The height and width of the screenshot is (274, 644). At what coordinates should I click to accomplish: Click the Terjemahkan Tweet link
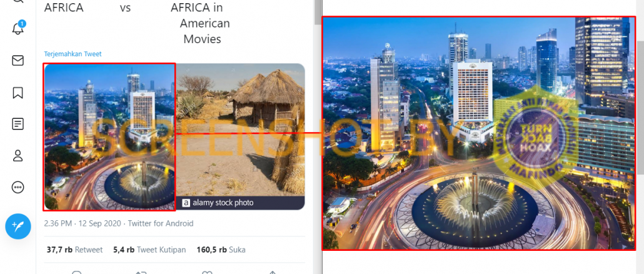pyautogui.click(x=73, y=54)
